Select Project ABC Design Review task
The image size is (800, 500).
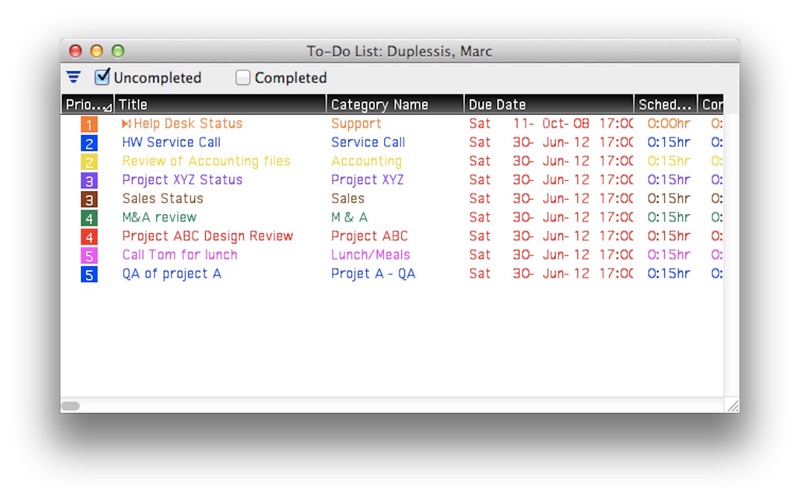point(208,236)
